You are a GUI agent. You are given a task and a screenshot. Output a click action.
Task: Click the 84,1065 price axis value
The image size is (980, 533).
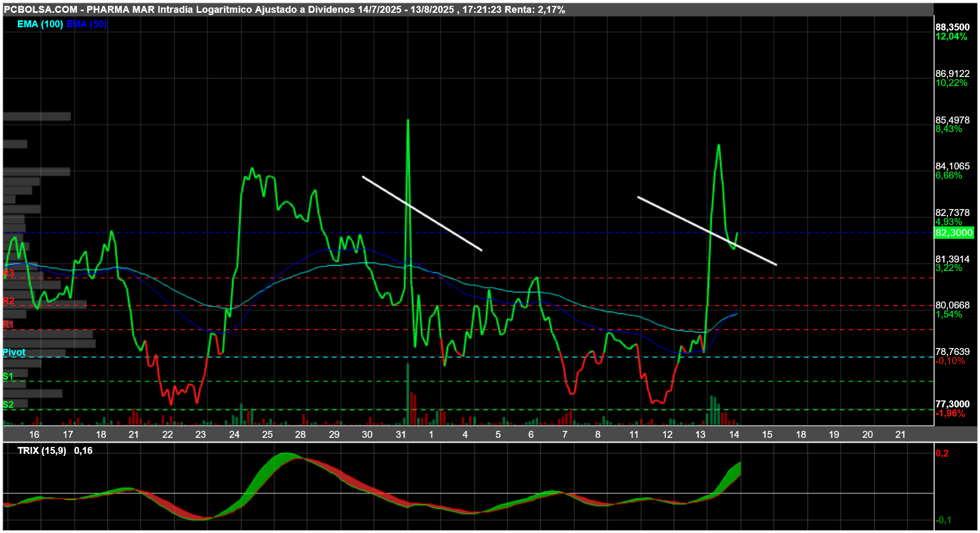952,166
